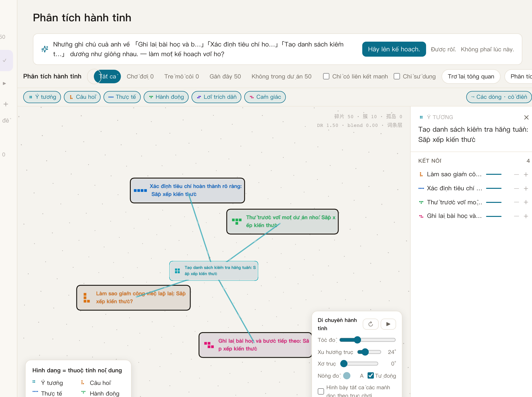Toggle Chỉ có liên kết mạnh checkbox
532x397 pixels.
coord(326,76)
